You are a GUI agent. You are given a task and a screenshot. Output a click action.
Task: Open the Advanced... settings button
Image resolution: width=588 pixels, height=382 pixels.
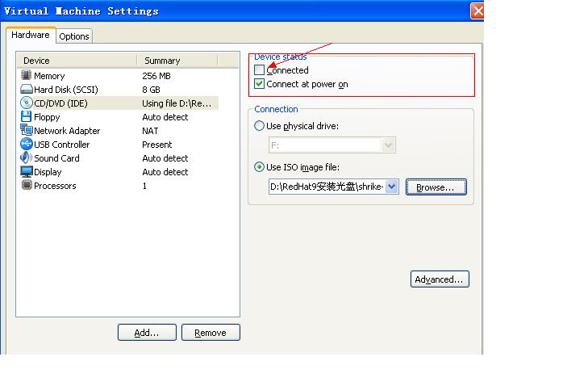(x=440, y=279)
